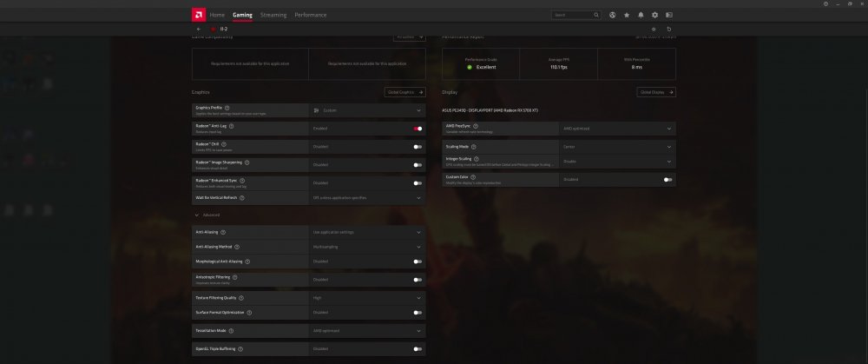Screen dimensions: 868x364
Task: Enable Radeon Image Sharpening toggle
Action: coord(418,165)
